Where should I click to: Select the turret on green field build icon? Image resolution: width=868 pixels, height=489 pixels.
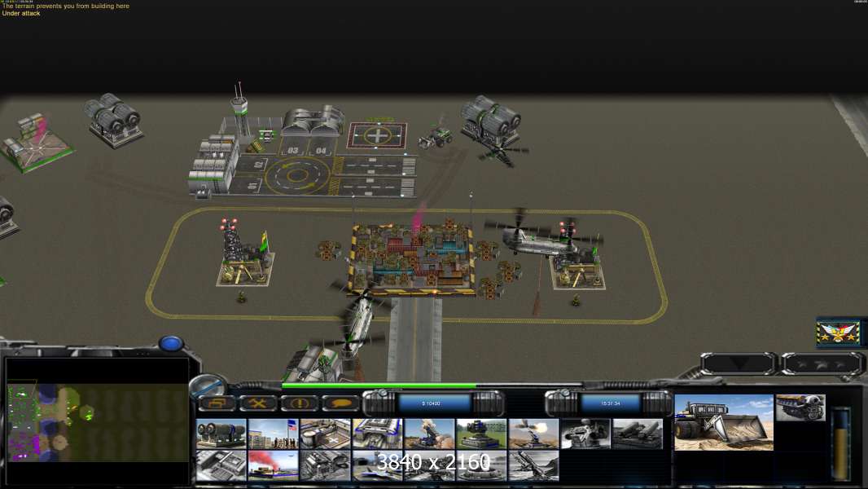pyautogui.click(x=481, y=433)
